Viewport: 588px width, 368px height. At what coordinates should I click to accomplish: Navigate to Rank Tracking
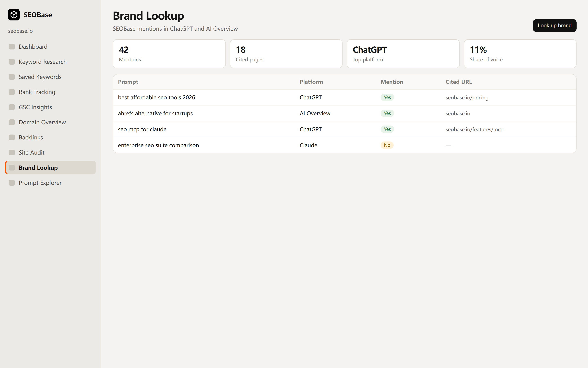(51, 92)
